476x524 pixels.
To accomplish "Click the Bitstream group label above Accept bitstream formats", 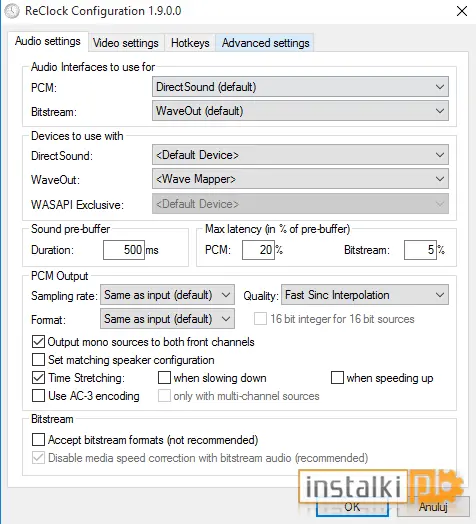I will pyautogui.click(x=52, y=419).
